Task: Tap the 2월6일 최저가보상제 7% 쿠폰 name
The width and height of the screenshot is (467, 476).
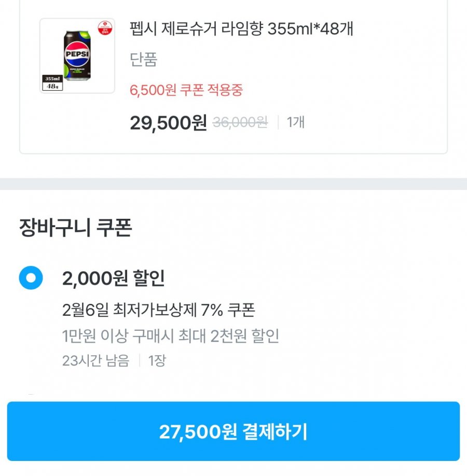Action: coord(158,310)
